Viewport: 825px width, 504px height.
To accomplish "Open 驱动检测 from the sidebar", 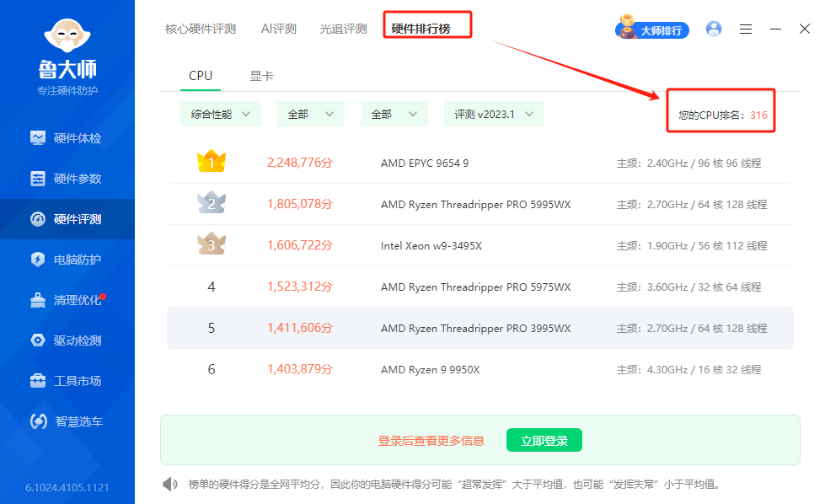I will [x=67, y=340].
